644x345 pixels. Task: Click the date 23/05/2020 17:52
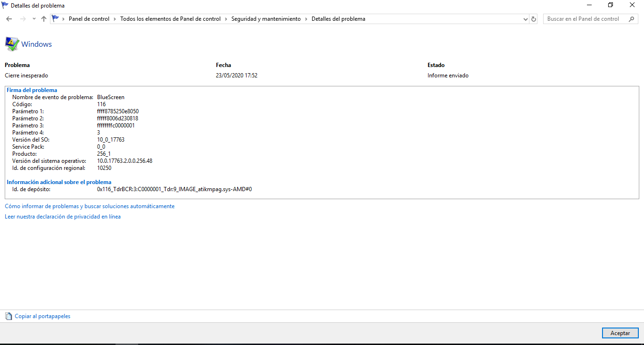pyautogui.click(x=237, y=76)
